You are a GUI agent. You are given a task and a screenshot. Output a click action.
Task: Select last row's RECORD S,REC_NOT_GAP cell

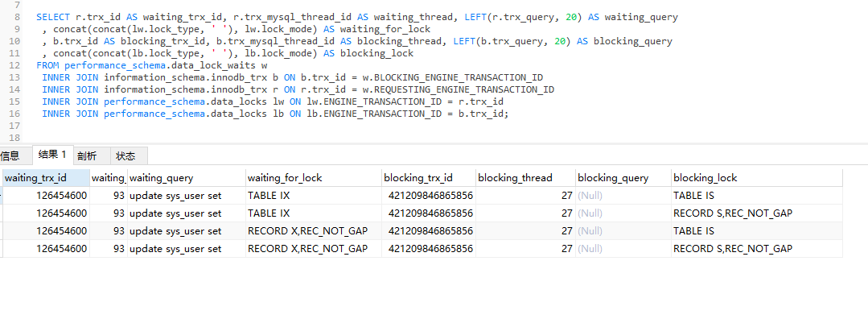pos(733,249)
